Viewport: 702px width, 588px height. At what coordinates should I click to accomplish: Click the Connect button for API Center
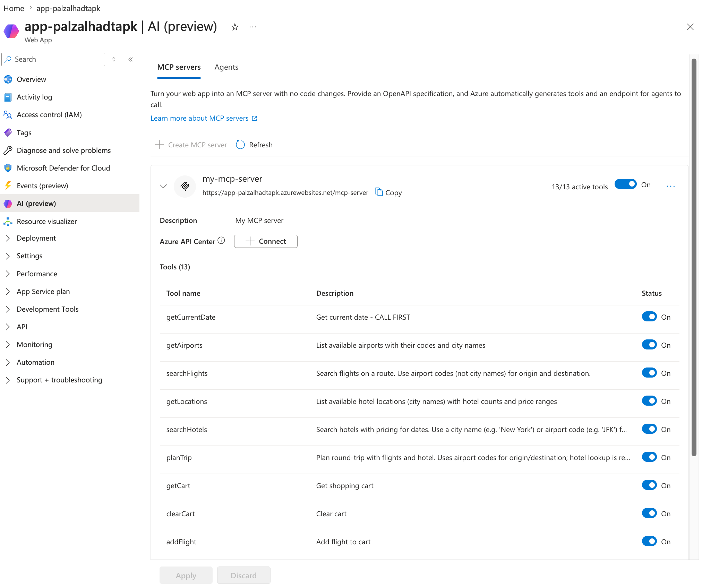pyautogui.click(x=266, y=241)
